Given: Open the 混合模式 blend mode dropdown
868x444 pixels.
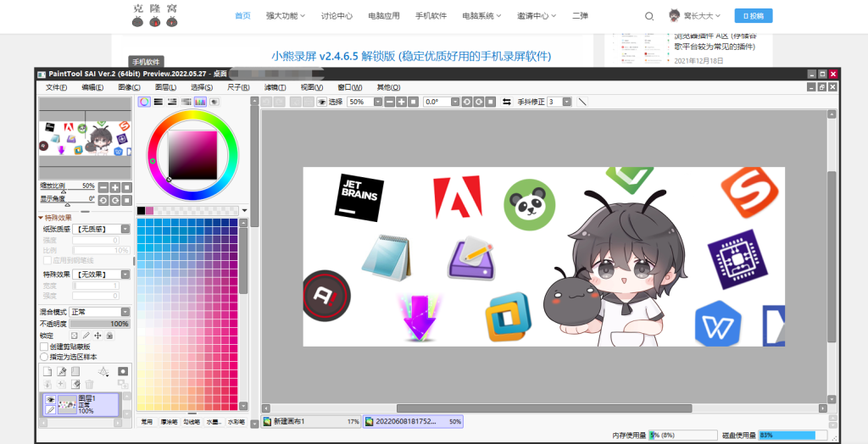Looking at the screenshot, I should click(100, 312).
